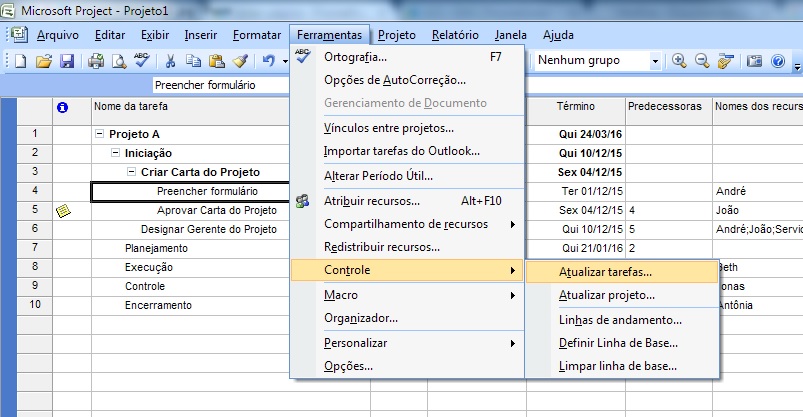Choose Ortografia... from the menu

(407, 57)
